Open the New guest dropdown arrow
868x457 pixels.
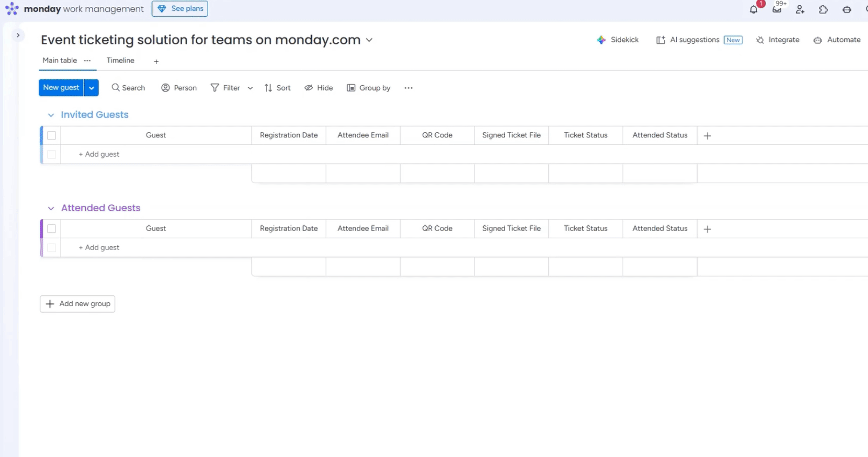pos(92,88)
